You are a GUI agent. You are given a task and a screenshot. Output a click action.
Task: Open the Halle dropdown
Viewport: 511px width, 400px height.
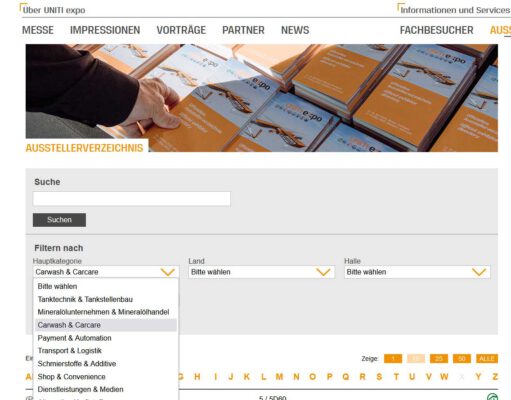[x=417, y=272]
